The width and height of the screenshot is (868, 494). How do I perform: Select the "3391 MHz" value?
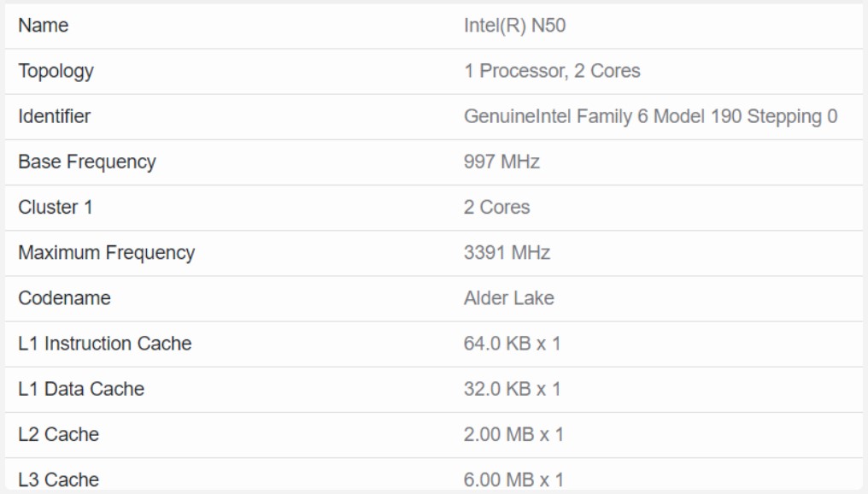pyautogui.click(x=507, y=253)
